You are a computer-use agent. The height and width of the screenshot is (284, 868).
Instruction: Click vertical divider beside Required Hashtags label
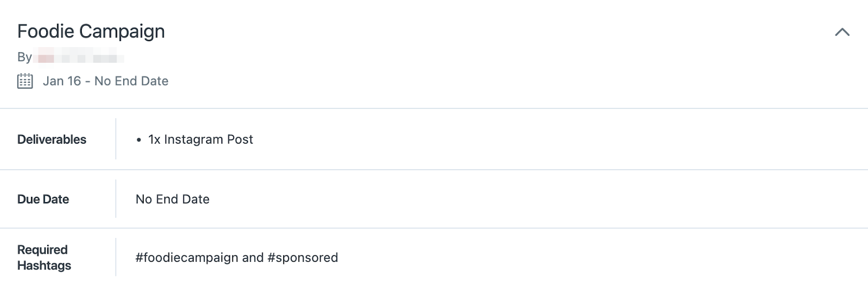point(116,257)
